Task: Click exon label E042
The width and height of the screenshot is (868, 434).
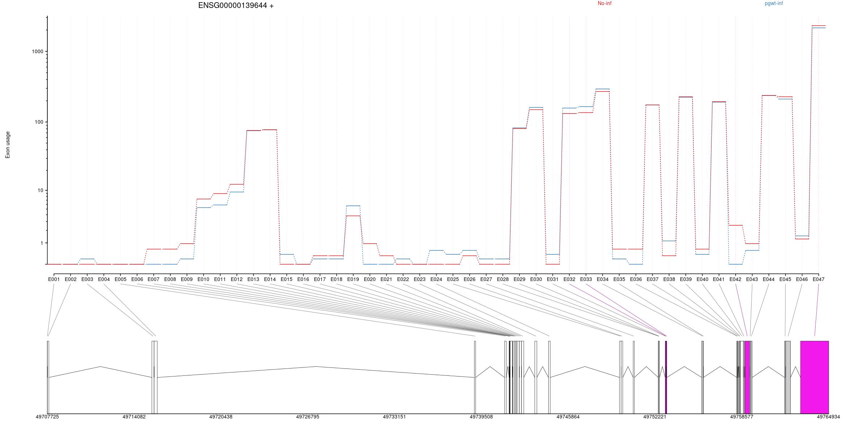Action: coord(735,279)
